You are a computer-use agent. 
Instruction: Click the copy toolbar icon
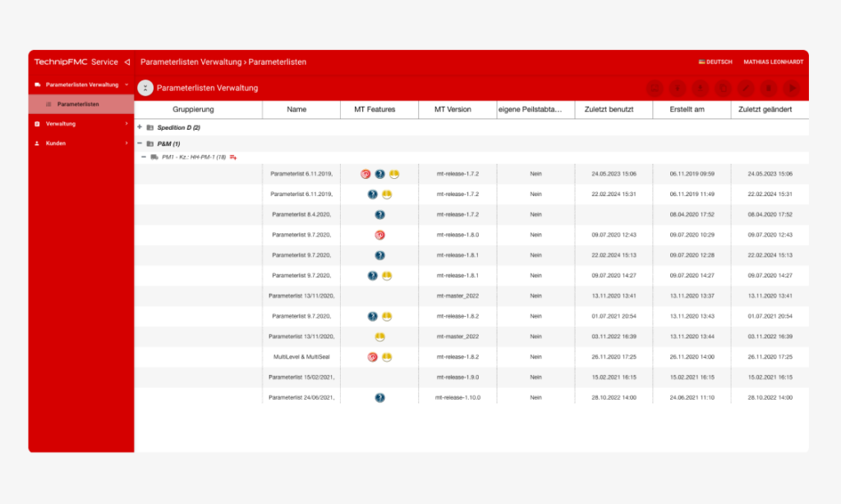point(723,89)
